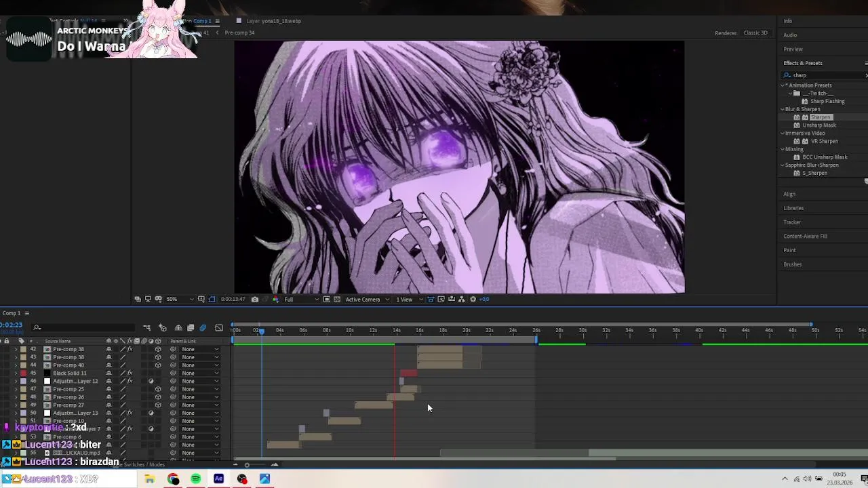Open the Tracker panel tab

[792, 222]
